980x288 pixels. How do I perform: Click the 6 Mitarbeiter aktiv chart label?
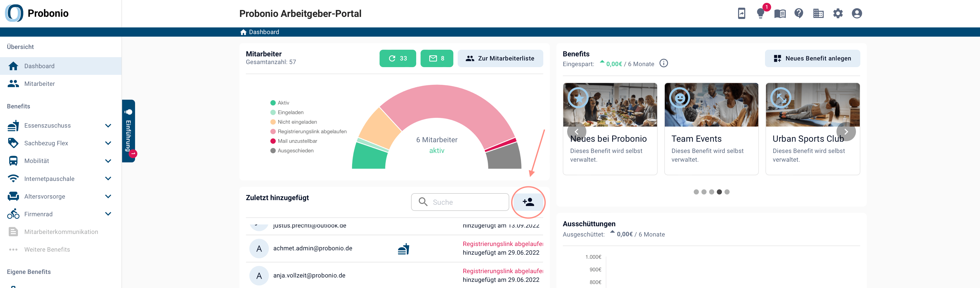(x=437, y=145)
